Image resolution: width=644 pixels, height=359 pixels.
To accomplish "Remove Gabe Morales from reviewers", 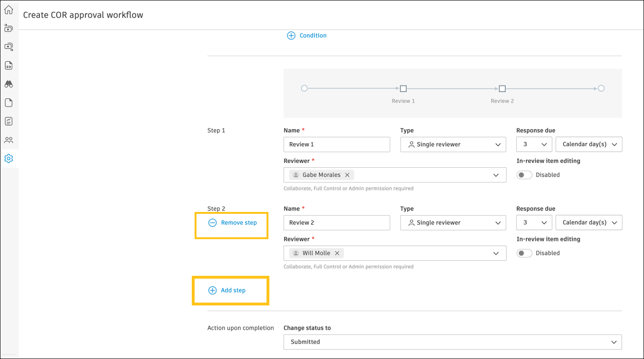I will tap(347, 175).
